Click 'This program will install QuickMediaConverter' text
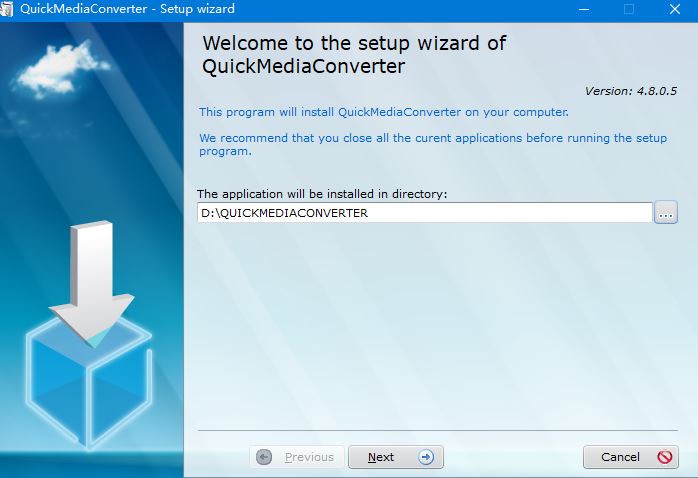Viewport: 698px width, 478px height. coord(384,112)
